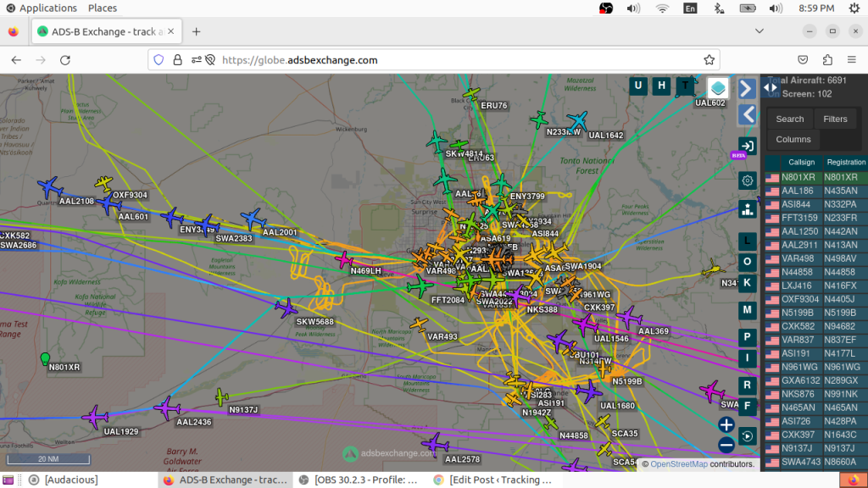Click the VAR493 orange aircraft icon
This screenshot has height=488, width=868.
tap(419, 324)
